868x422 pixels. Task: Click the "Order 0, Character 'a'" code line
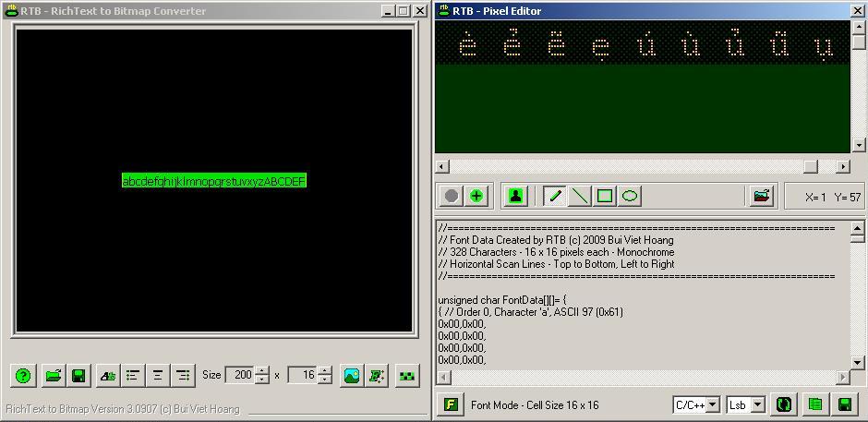coord(530,312)
